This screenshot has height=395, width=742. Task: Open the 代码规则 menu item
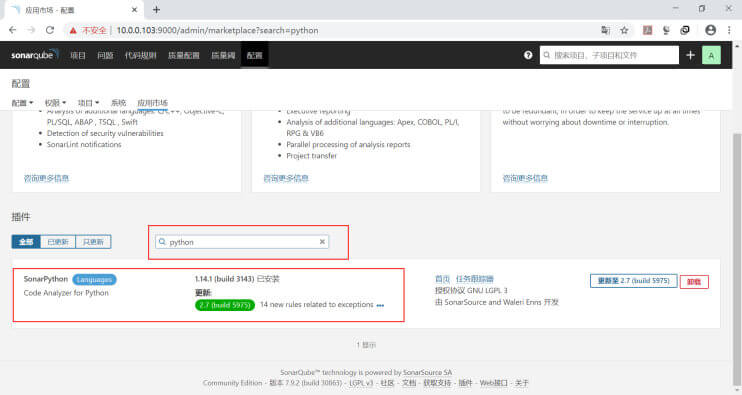[141, 55]
